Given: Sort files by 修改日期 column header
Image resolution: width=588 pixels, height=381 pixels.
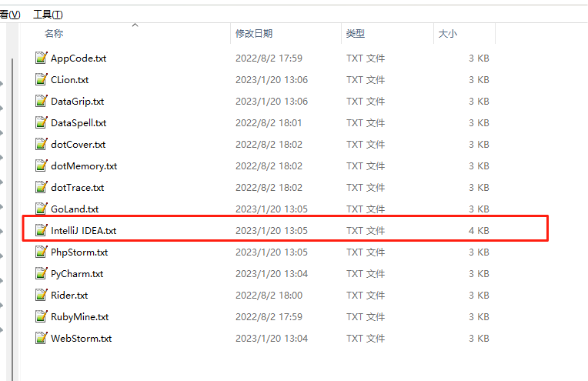Looking at the screenshot, I should pos(254,33).
